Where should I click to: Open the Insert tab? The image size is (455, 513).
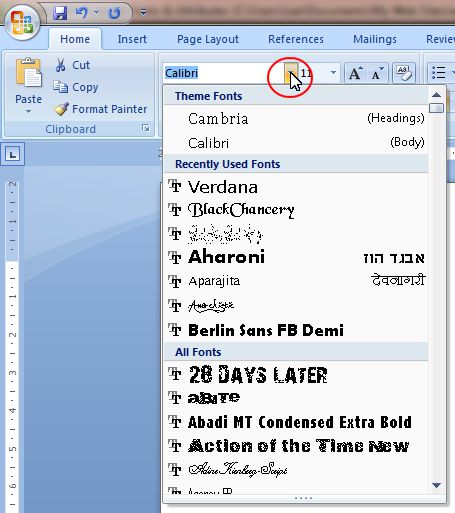click(x=132, y=39)
